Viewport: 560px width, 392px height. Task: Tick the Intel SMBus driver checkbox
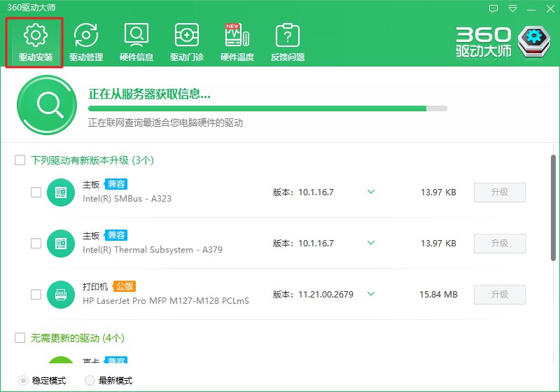36,192
